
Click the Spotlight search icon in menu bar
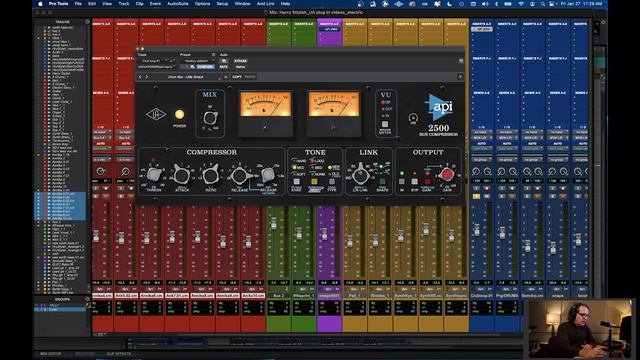tap(542, 4)
